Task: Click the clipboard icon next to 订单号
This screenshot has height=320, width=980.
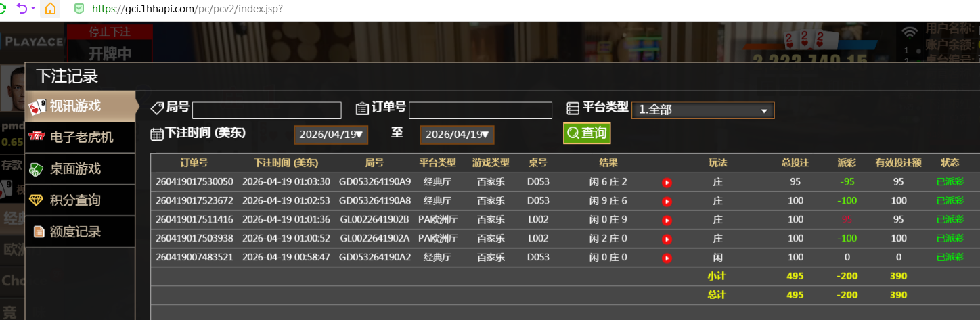Action: 363,108
